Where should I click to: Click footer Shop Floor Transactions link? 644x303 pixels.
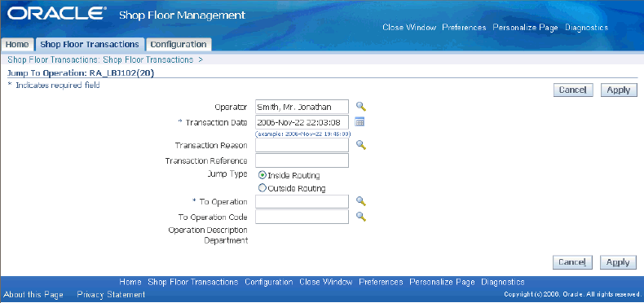(x=193, y=282)
